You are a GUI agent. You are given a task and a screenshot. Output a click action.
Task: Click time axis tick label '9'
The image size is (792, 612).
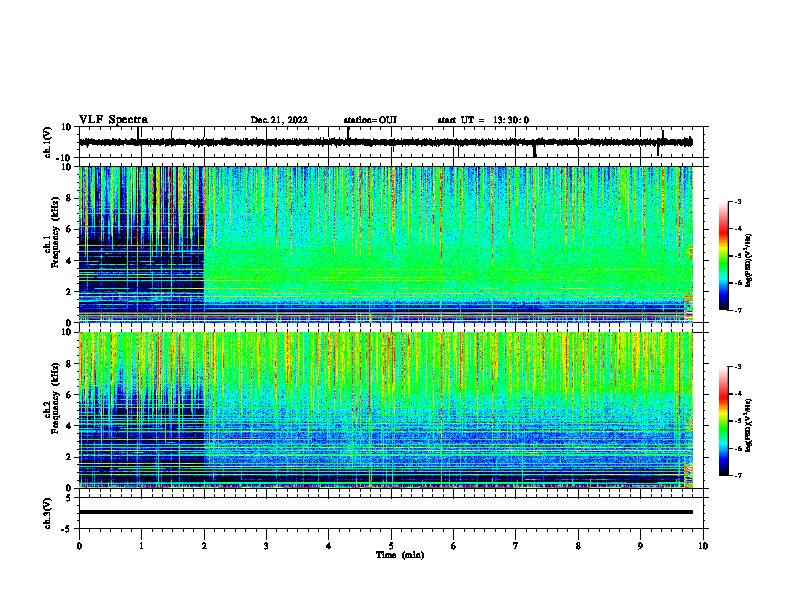[640, 546]
